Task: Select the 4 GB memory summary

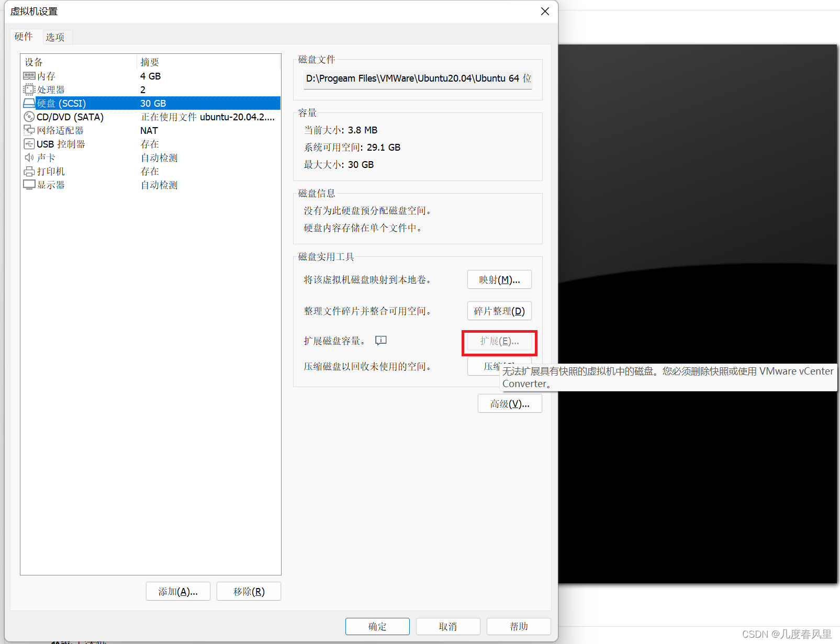Action: coord(151,76)
